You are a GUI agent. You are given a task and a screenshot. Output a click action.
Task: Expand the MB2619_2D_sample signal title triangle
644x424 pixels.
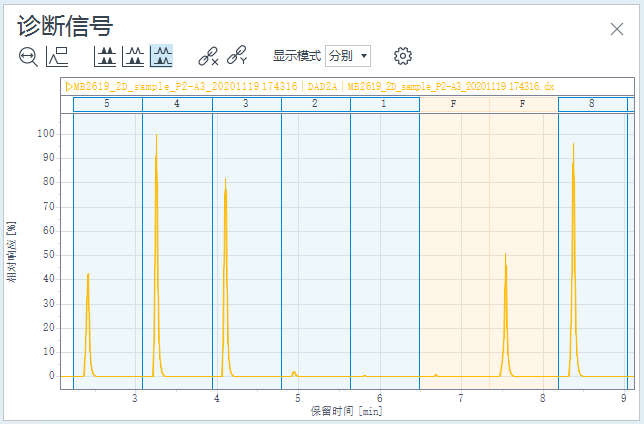click(x=69, y=86)
